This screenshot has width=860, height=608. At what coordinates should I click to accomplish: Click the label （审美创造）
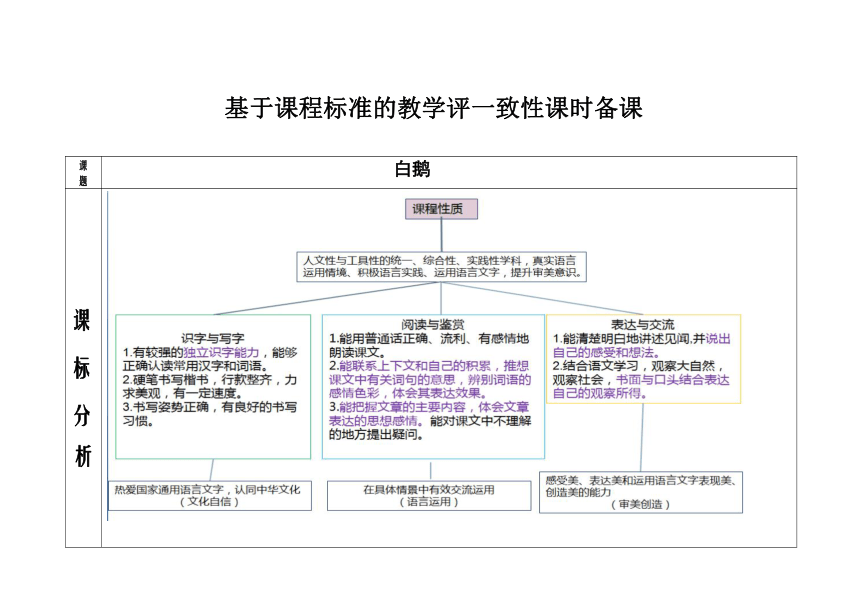coord(641,504)
